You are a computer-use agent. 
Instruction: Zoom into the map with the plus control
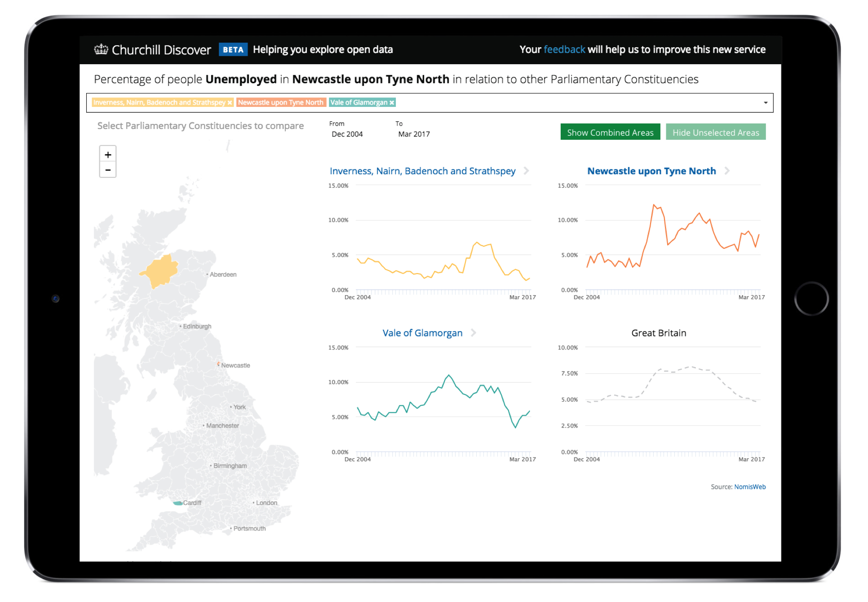click(108, 154)
